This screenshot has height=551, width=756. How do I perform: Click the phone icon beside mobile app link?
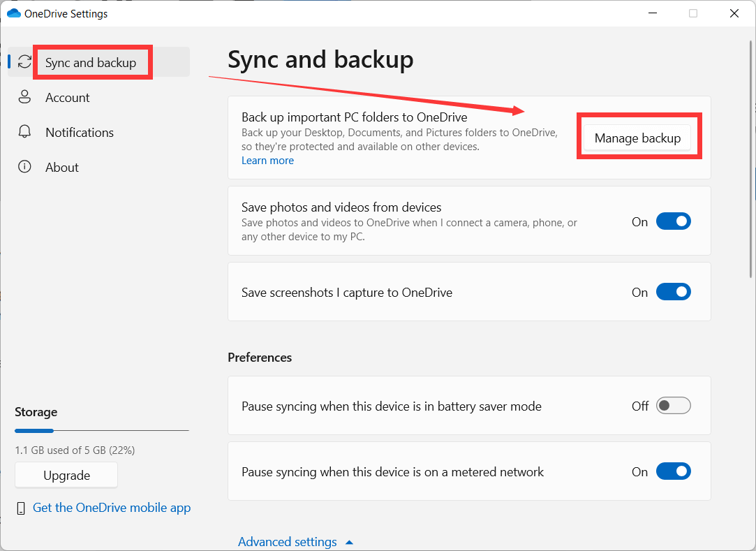click(21, 508)
